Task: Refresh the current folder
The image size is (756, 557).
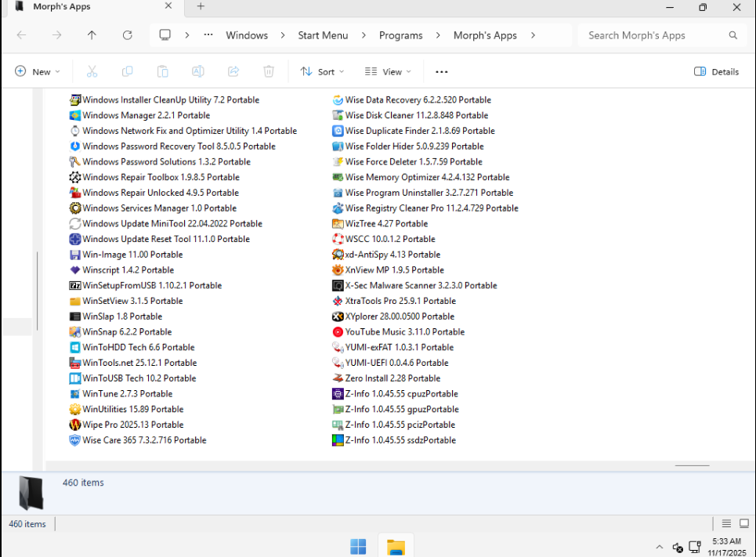Action: pyautogui.click(x=127, y=34)
